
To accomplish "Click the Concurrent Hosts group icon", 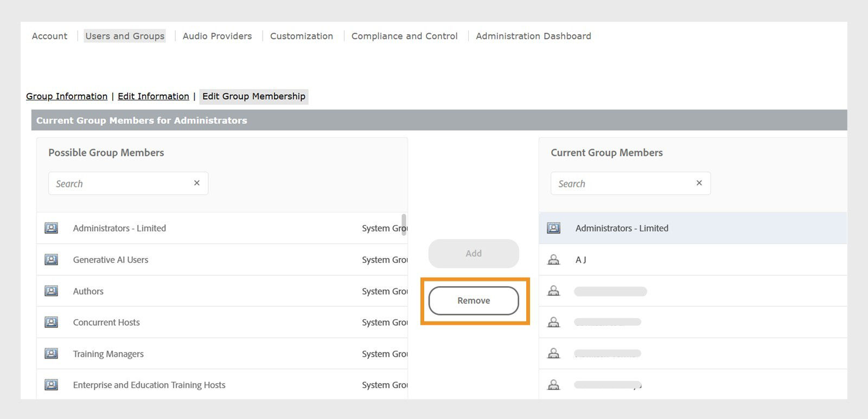I will pos(51,323).
